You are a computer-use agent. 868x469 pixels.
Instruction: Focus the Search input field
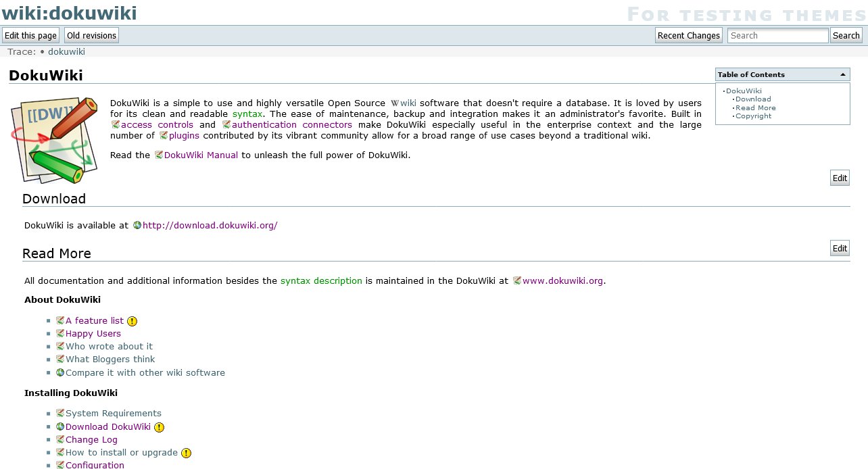click(778, 36)
